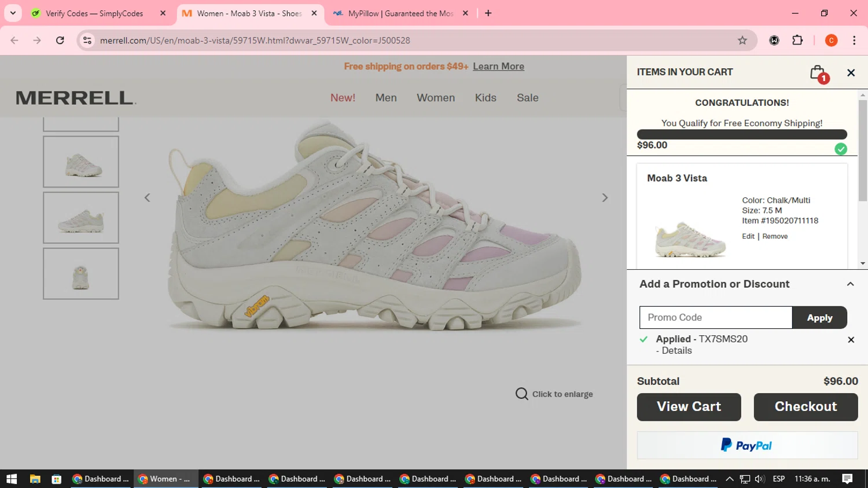Image resolution: width=868 pixels, height=488 pixels.
Task: Reload the current page
Action: 60,41
